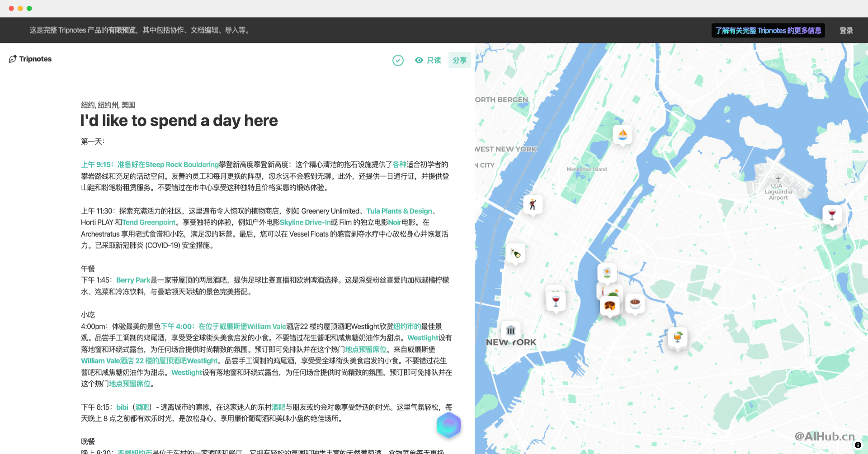Click the WEST NEW YORK map label
Image resolution: width=868 pixels, height=454 pixels.
click(x=506, y=149)
